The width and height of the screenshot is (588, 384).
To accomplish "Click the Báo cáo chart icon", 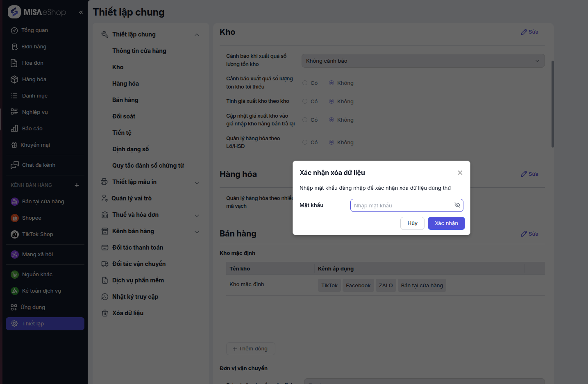I will [x=14, y=129].
